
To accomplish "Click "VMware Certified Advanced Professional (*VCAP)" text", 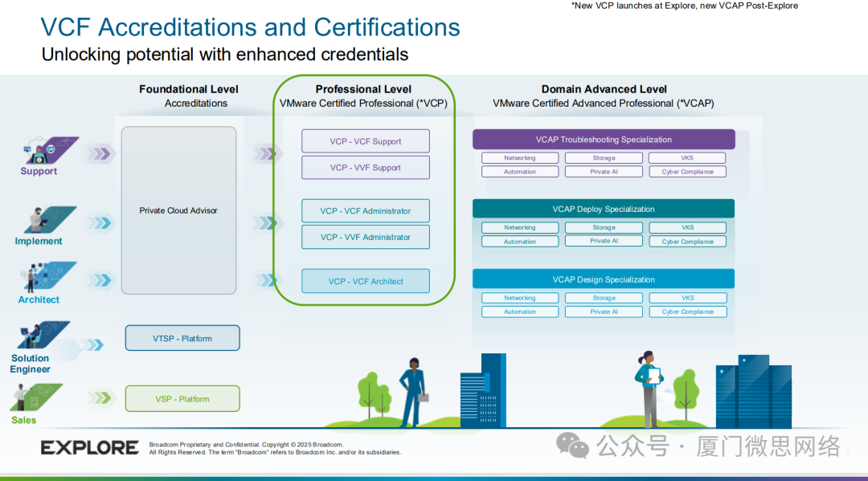I will [x=604, y=104].
